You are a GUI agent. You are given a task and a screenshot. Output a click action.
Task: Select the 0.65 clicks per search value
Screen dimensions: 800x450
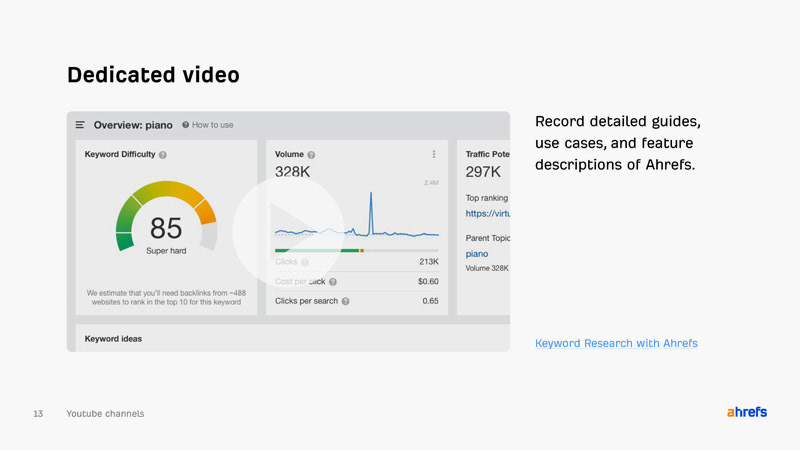(430, 301)
